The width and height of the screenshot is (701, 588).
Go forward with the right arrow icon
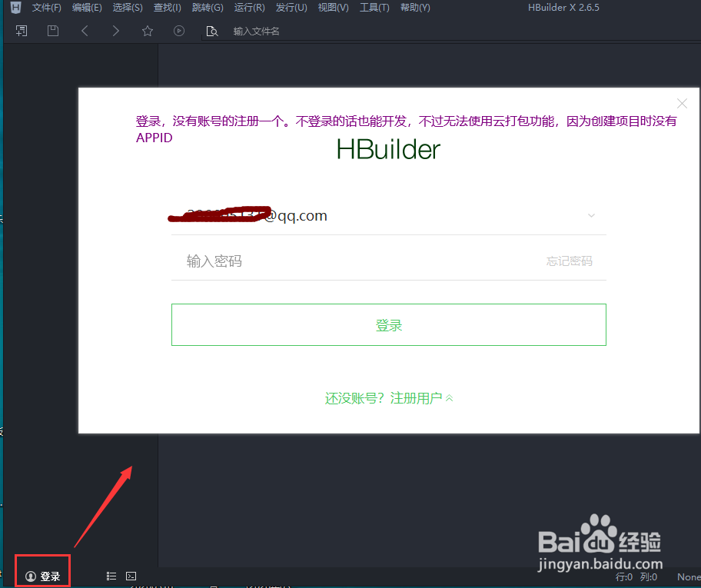[x=116, y=31]
